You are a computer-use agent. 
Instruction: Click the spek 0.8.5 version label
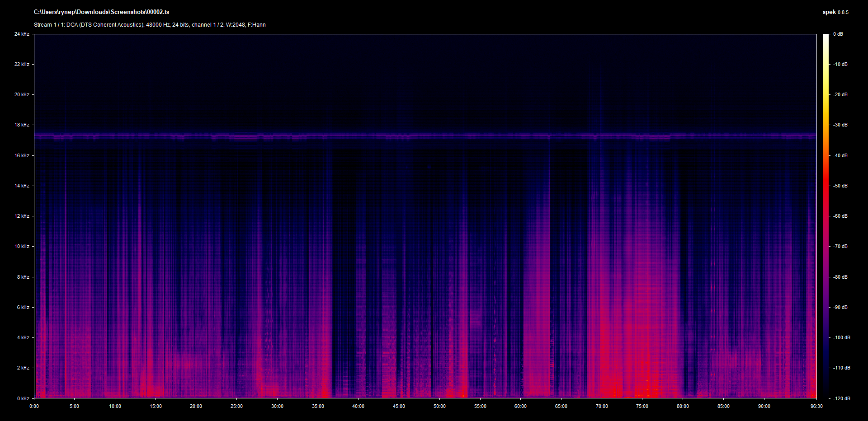(835, 12)
